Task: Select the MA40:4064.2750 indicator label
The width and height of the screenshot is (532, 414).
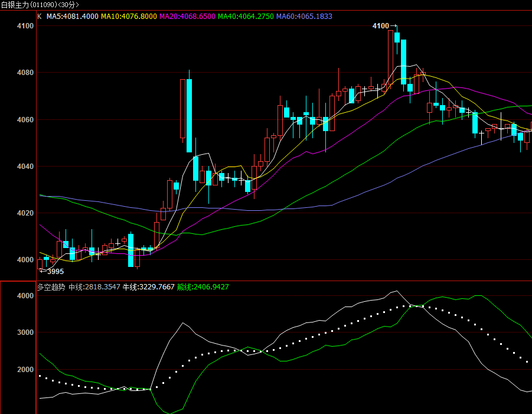Action: [246, 17]
